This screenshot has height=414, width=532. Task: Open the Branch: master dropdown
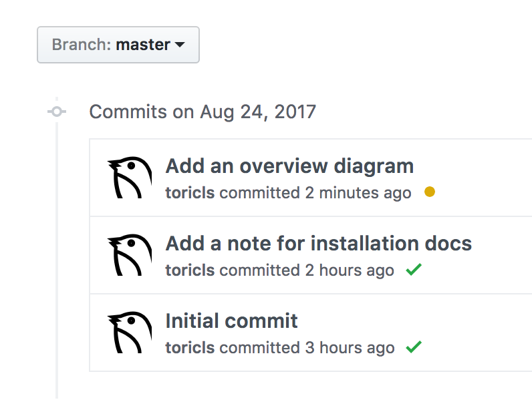(x=118, y=45)
